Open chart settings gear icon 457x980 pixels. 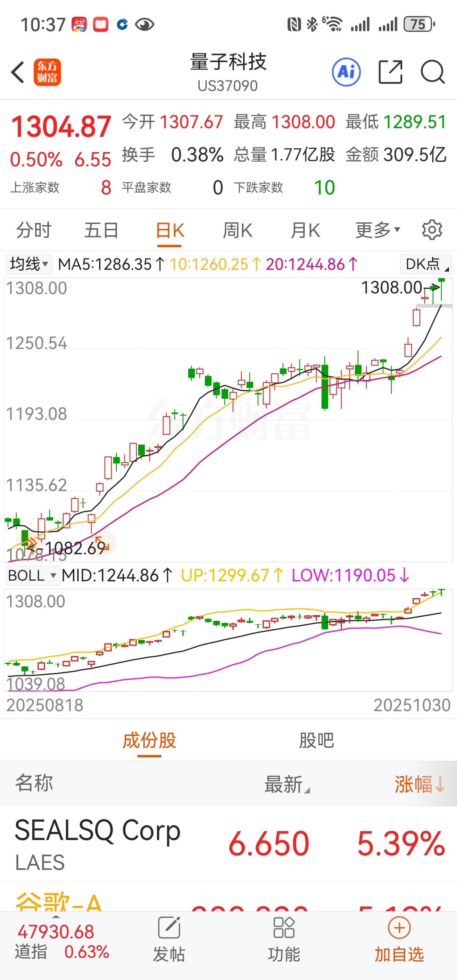coord(432,230)
